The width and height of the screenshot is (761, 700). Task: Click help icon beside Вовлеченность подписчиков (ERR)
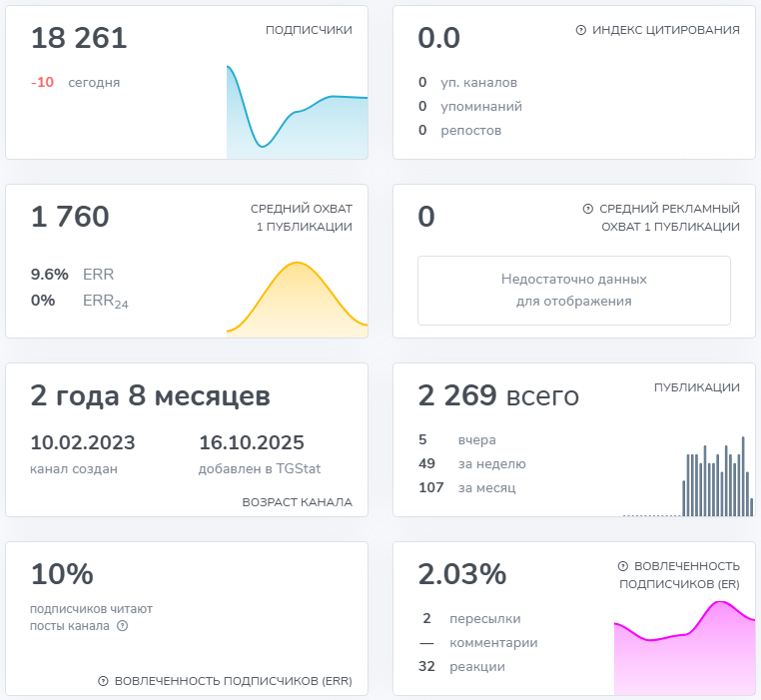[x=103, y=681]
